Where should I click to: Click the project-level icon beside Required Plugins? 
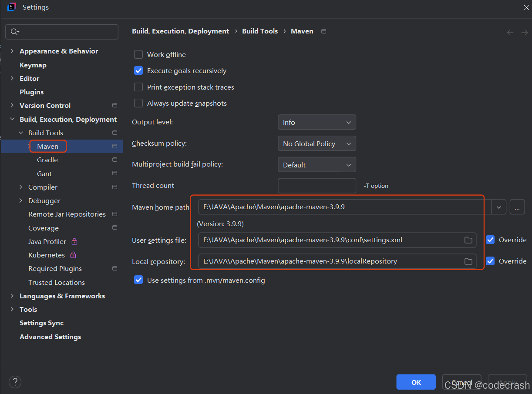[114, 268]
